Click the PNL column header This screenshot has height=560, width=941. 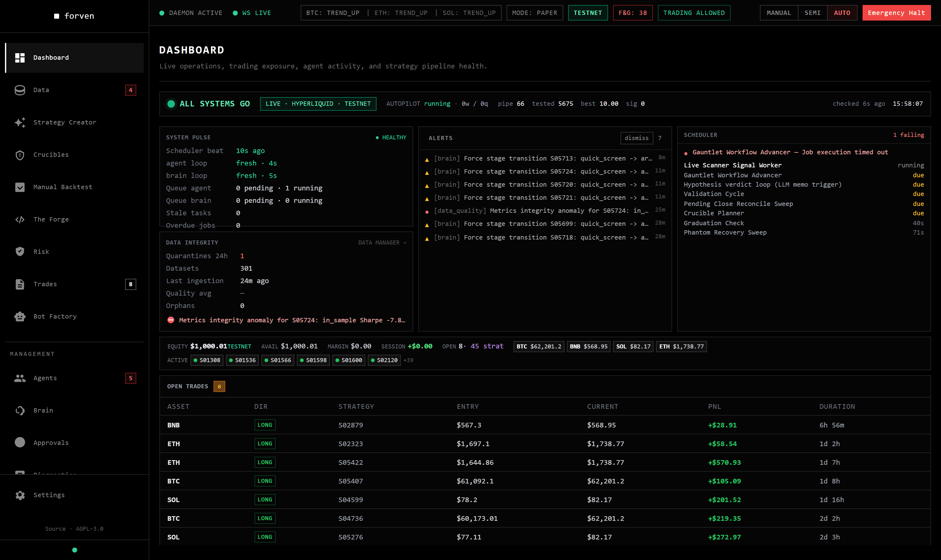click(x=714, y=407)
